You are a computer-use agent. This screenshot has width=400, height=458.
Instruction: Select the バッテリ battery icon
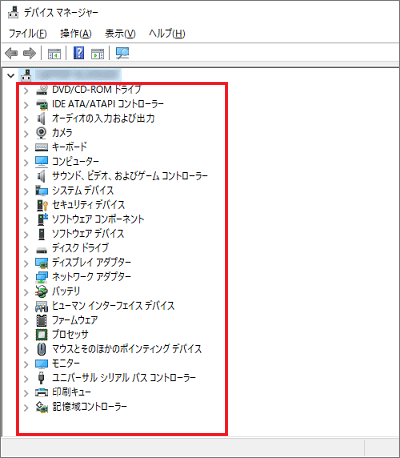click(41, 291)
